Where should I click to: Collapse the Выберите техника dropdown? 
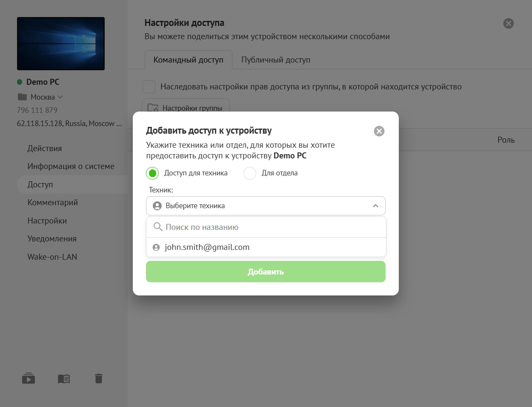pyautogui.click(x=375, y=206)
